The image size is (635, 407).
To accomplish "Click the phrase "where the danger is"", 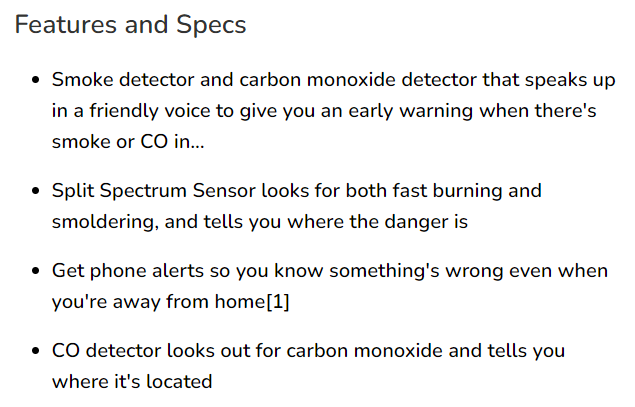I will 377,222.
